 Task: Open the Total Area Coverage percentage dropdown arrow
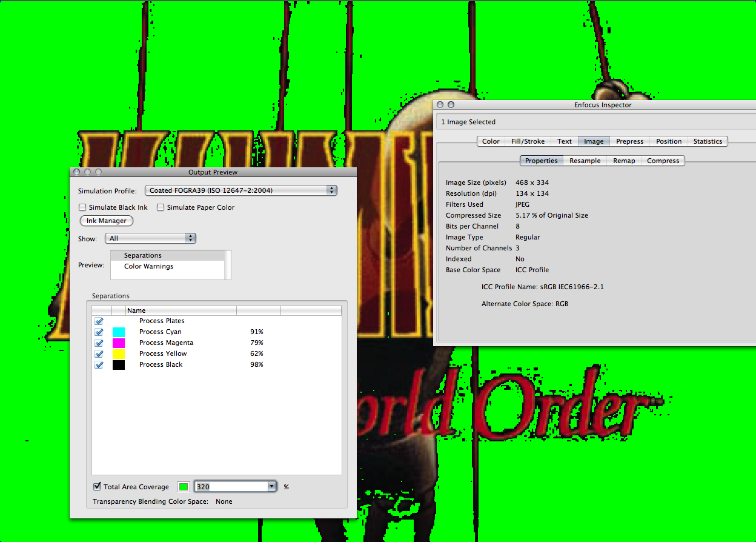pos(272,487)
